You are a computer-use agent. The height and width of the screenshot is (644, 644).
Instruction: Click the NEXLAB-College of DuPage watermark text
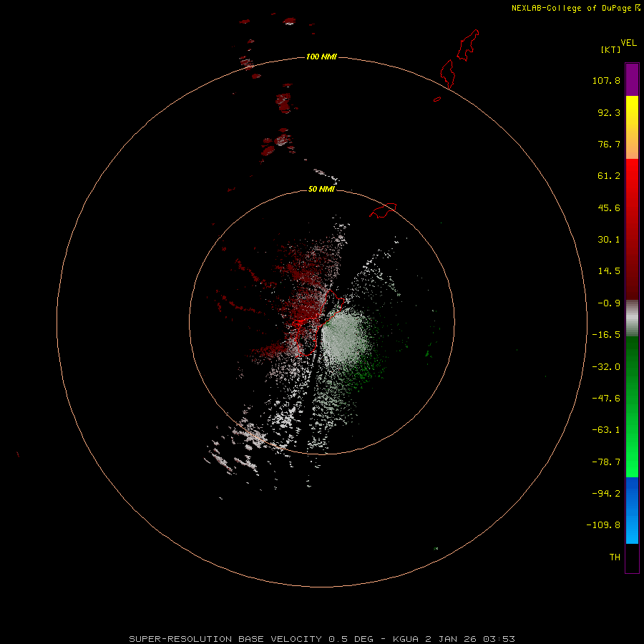click(575, 8)
